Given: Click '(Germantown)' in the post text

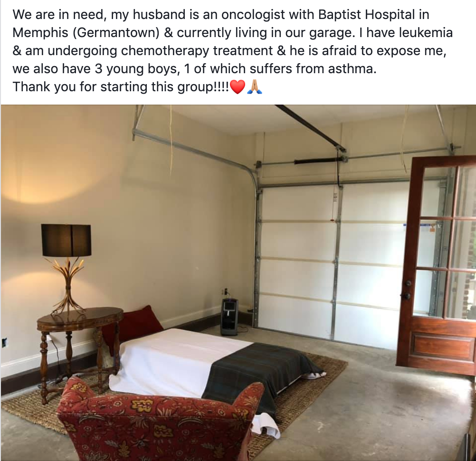Looking at the screenshot, I should (x=116, y=33).
